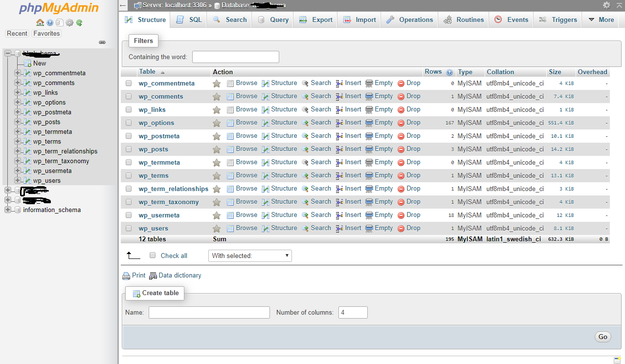Click the Server: localhost:3306 breadcrumb
625x364 pixels.
point(174,5)
